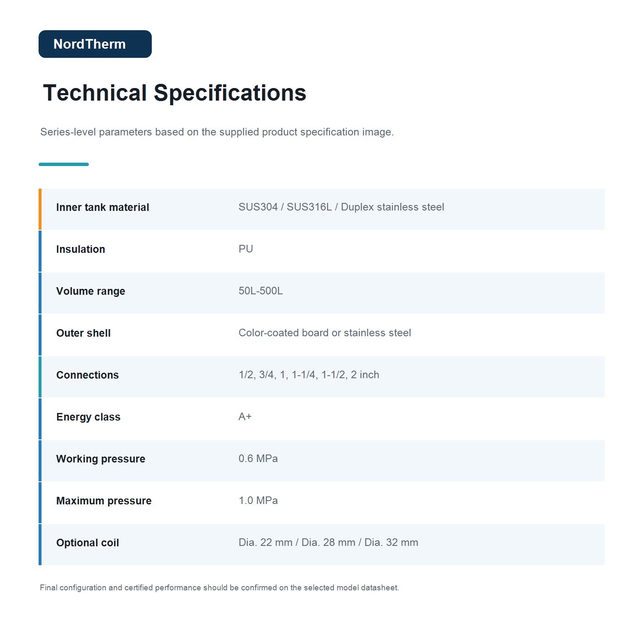Select the Technical Specifications heading

pyautogui.click(x=174, y=93)
